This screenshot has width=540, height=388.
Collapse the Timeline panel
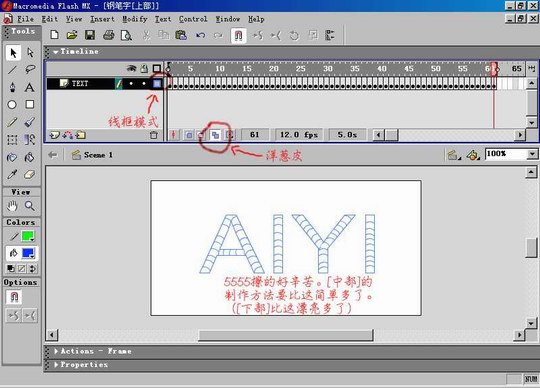56,52
